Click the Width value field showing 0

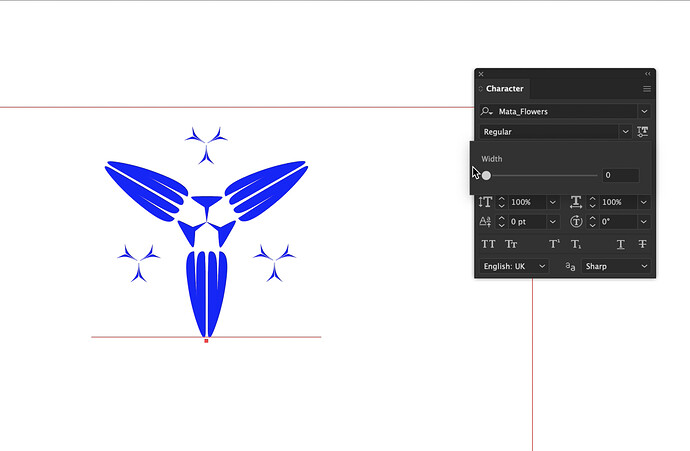pyautogui.click(x=620, y=175)
